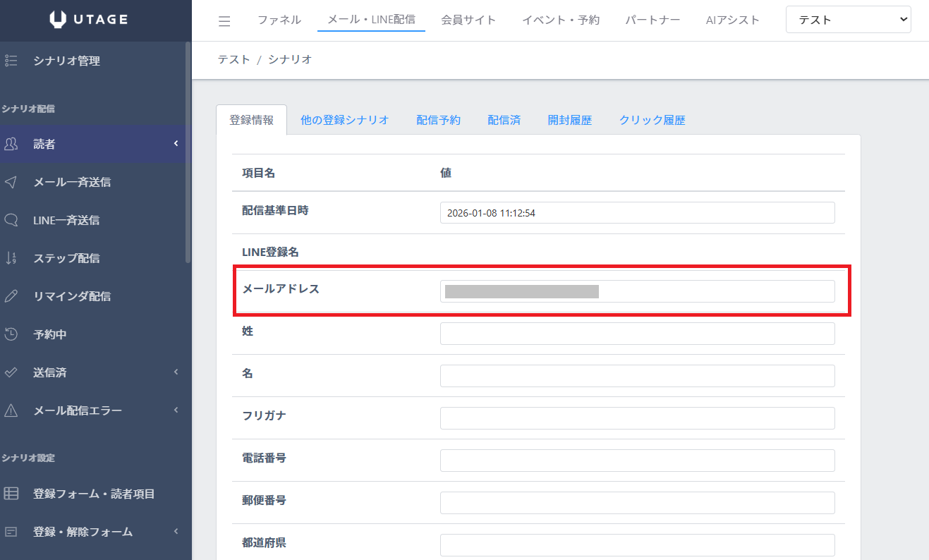Switch to the 配信予約 tab

438,120
